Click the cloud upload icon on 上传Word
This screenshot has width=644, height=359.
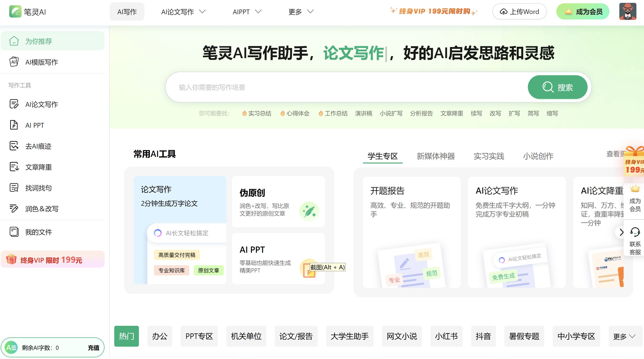coord(503,12)
